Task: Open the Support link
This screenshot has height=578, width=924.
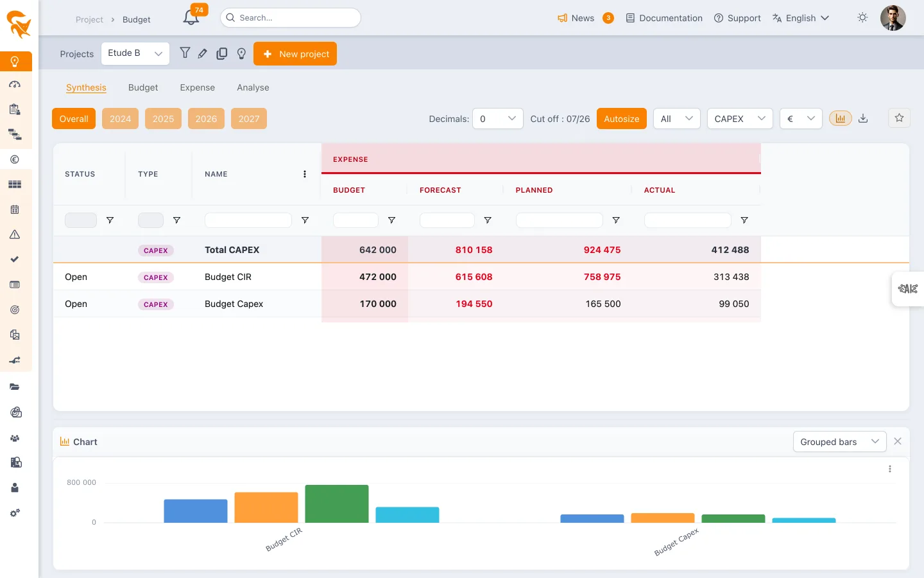Action: pyautogui.click(x=737, y=18)
